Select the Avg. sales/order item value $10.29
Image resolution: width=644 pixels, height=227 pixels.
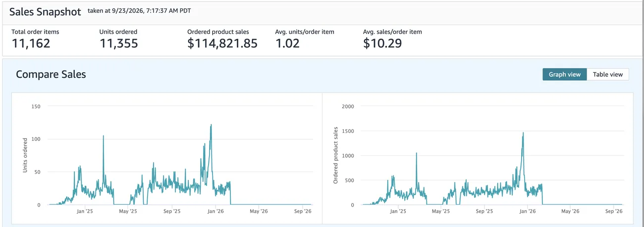click(382, 43)
